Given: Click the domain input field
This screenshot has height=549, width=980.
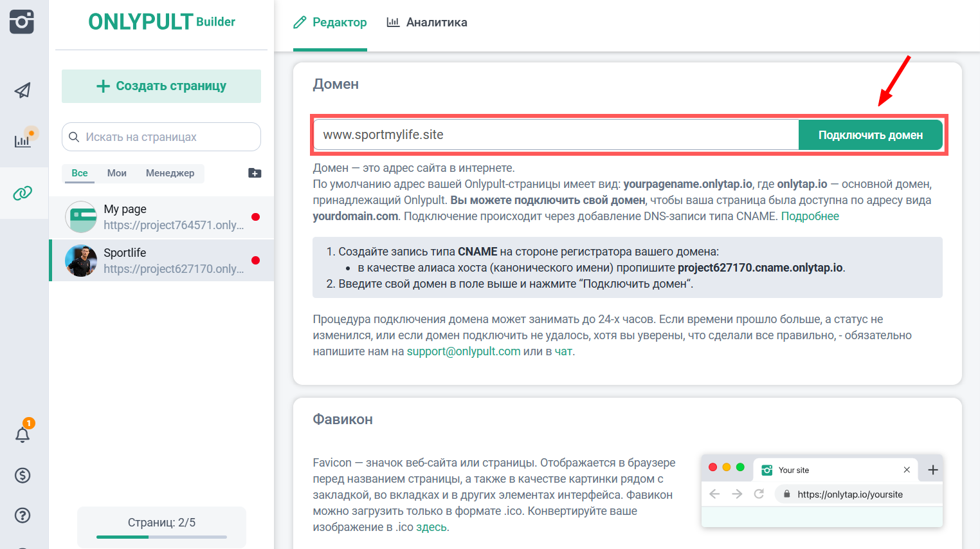Looking at the screenshot, I should click(x=556, y=135).
